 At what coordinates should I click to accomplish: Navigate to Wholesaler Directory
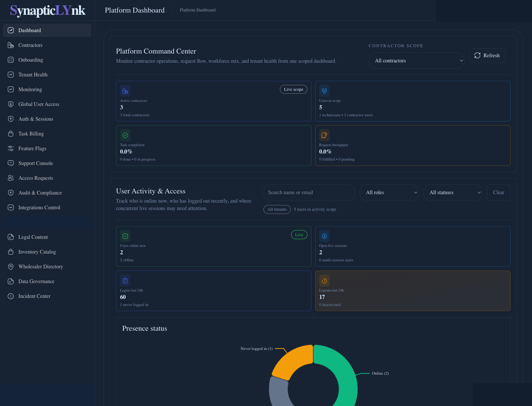click(x=47, y=266)
